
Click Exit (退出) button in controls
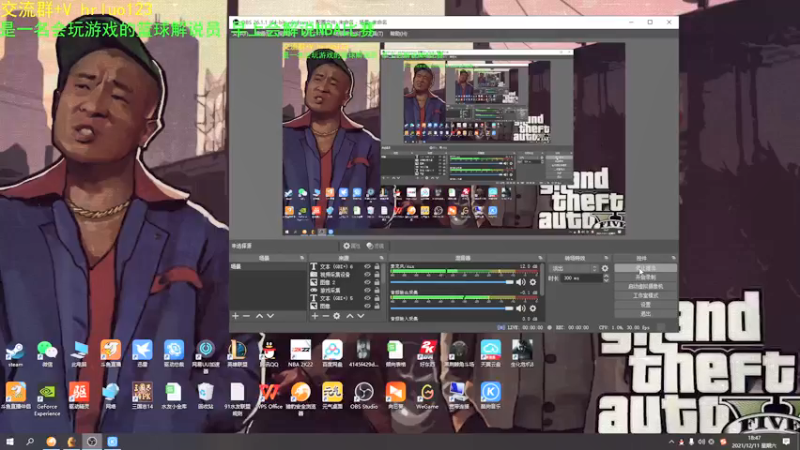pyautogui.click(x=646, y=314)
